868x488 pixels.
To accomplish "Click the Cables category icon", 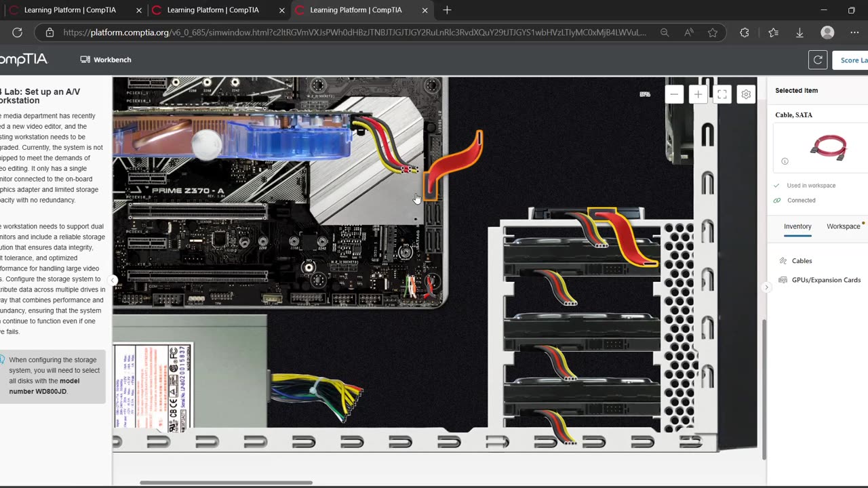I will click(x=783, y=261).
